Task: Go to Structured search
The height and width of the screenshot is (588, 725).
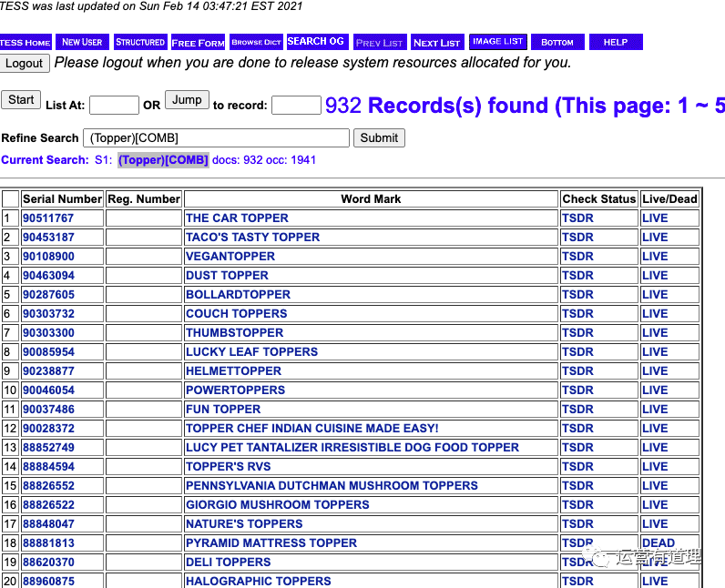Action: pyautogui.click(x=140, y=42)
